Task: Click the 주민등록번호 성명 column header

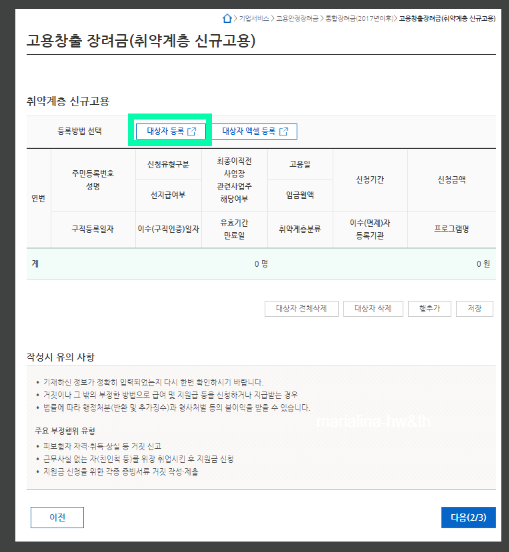Action: click(x=93, y=180)
